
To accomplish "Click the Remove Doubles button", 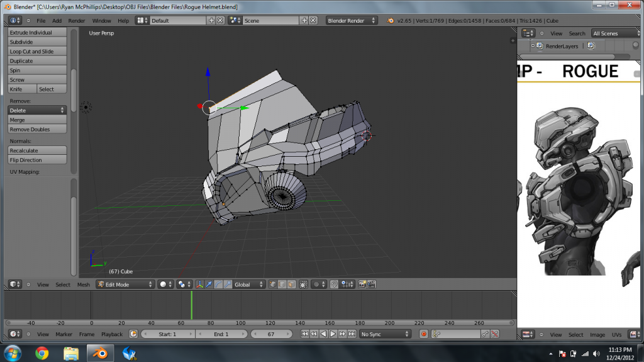I will tap(37, 129).
